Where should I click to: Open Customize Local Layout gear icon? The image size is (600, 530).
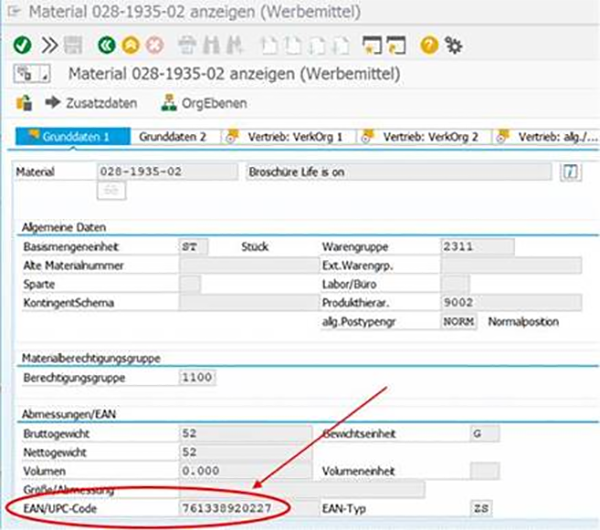click(453, 45)
